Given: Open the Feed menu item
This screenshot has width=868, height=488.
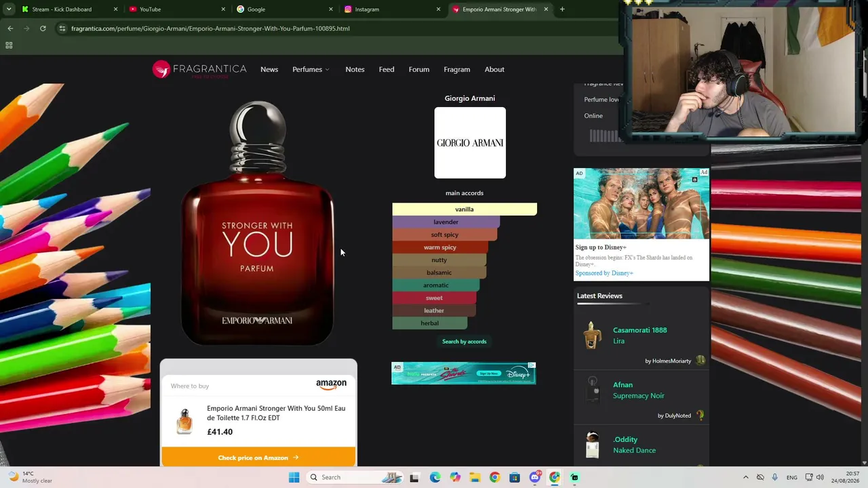Looking at the screenshot, I should click(387, 69).
